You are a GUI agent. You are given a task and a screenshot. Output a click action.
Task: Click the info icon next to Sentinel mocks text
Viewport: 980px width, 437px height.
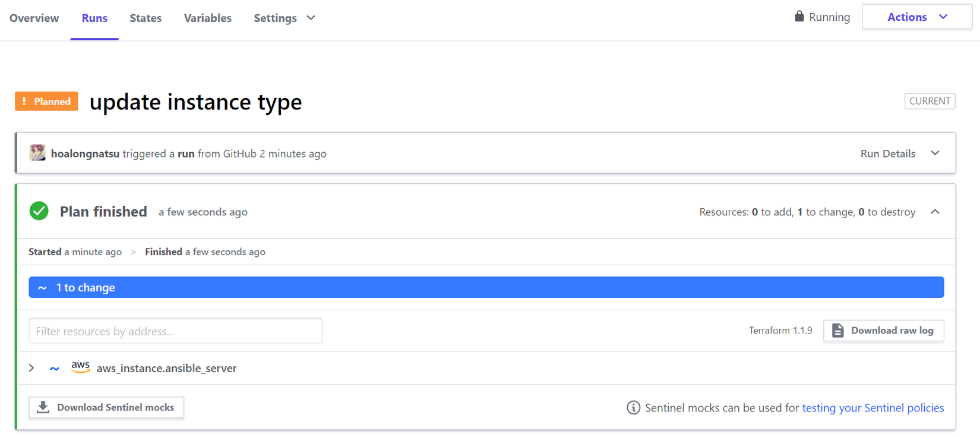633,408
